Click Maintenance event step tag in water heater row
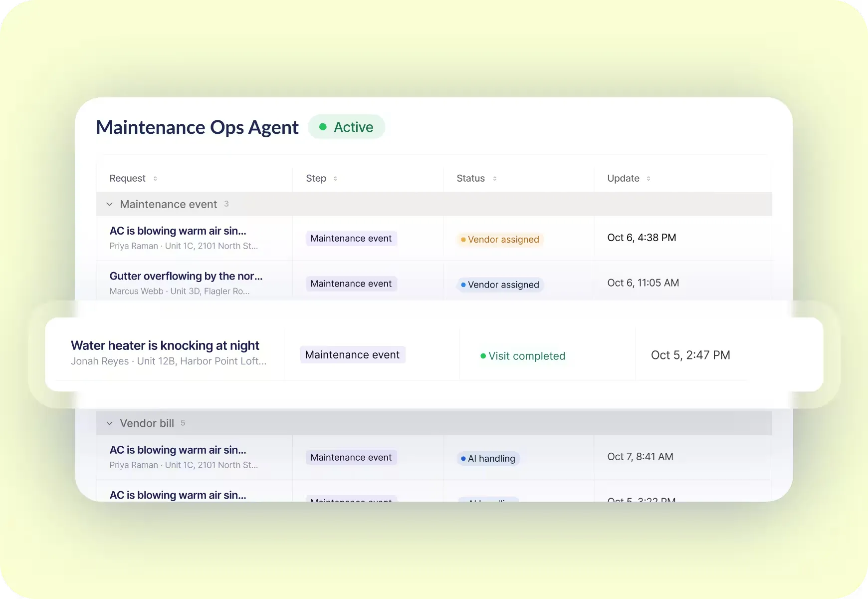868x599 pixels. (x=352, y=355)
